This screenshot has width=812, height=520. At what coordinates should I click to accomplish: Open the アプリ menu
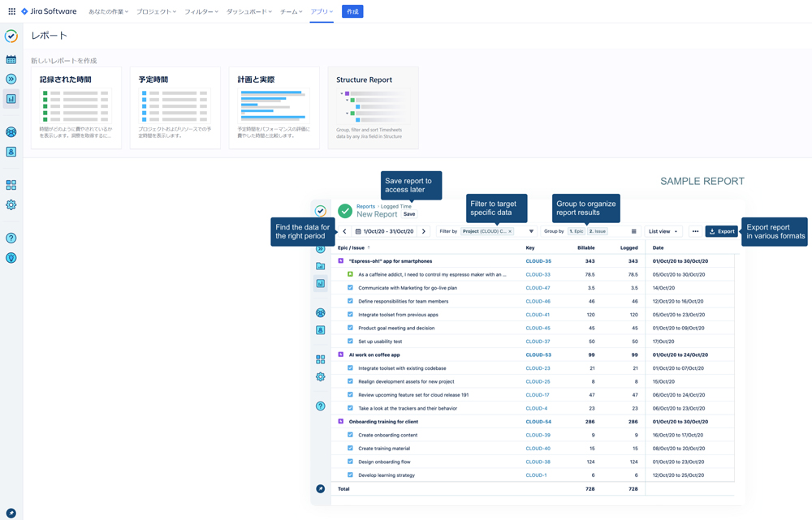click(x=322, y=11)
